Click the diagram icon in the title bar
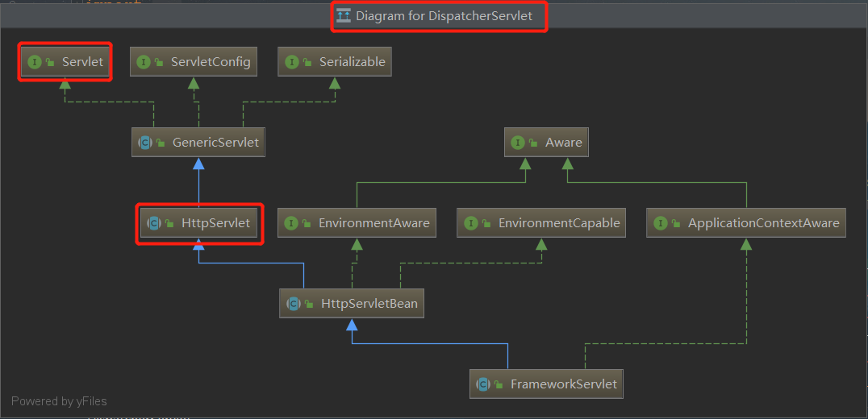The height and width of the screenshot is (419, 868). pyautogui.click(x=344, y=15)
